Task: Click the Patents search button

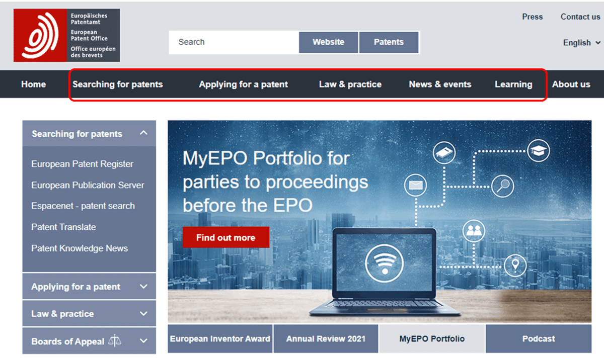Action: 389,42
